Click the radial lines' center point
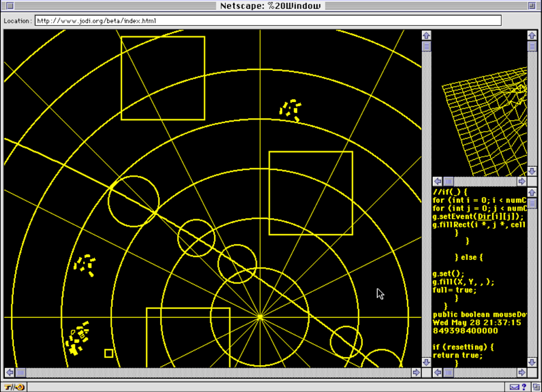Image resolution: width=542 pixels, height=392 pixels. coord(260,317)
